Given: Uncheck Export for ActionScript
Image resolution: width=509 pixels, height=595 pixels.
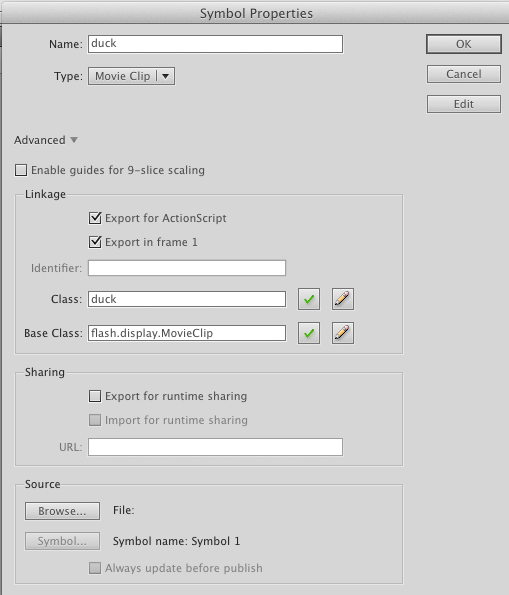Looking at the screenshot, I should point(95,218).
